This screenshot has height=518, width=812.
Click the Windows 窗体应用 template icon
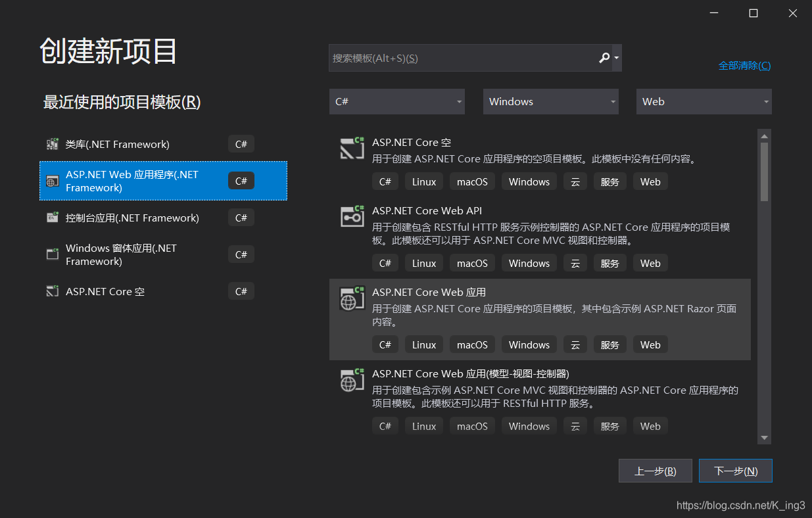pos(53,254)
